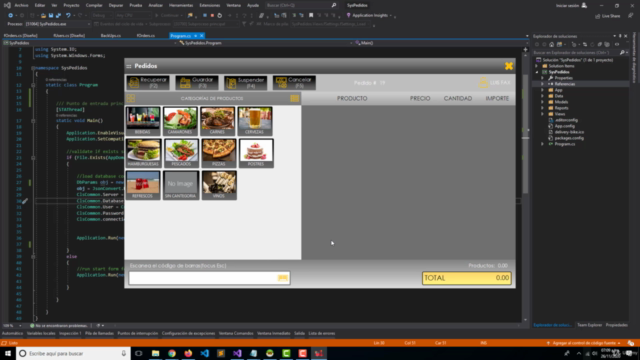Click the user lock icon in Pedidos
This screenshot has height=360, width=640.
point(483,82)
